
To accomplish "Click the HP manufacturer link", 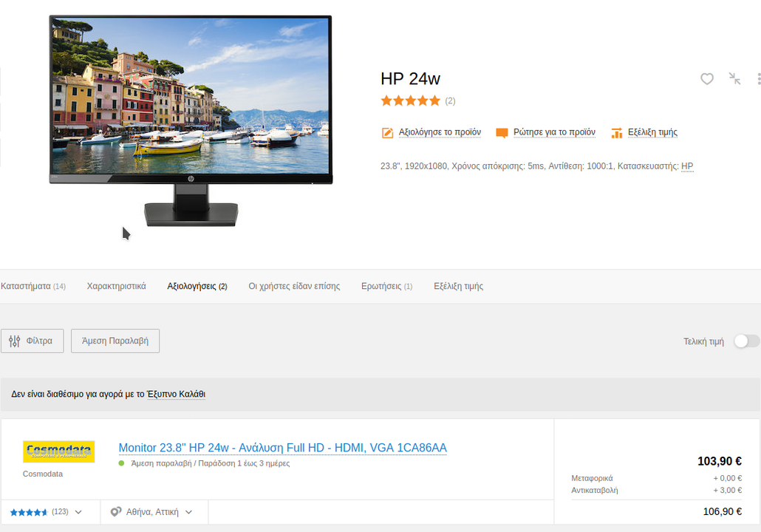I will pos(687,166).
